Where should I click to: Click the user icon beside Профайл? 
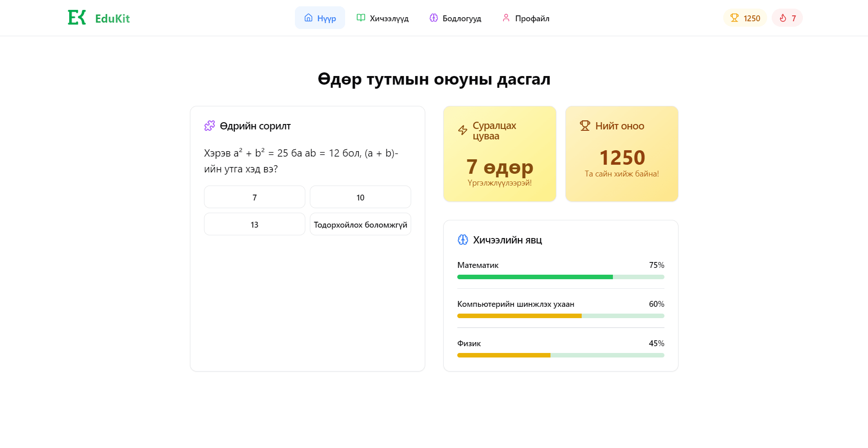(506, 18)
